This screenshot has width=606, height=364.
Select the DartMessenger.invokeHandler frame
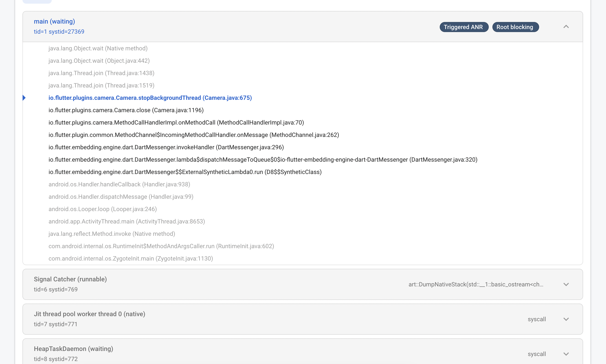[x=166, y=147]
